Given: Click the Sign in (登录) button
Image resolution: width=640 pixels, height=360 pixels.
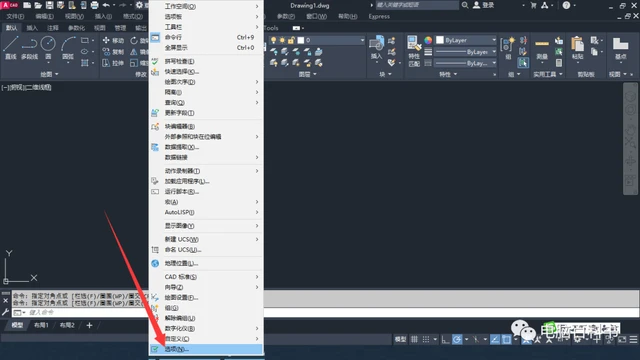Looking at the screenshot, I should (484, 5).
